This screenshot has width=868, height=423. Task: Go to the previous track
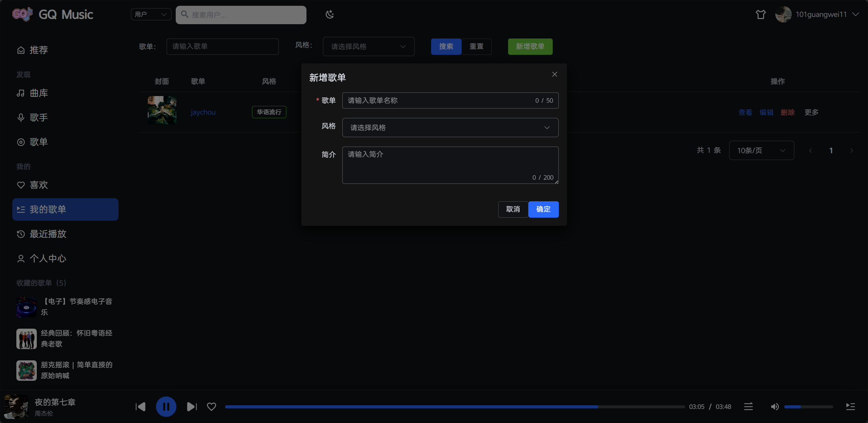pyautogui.click(x=140, y=406)
